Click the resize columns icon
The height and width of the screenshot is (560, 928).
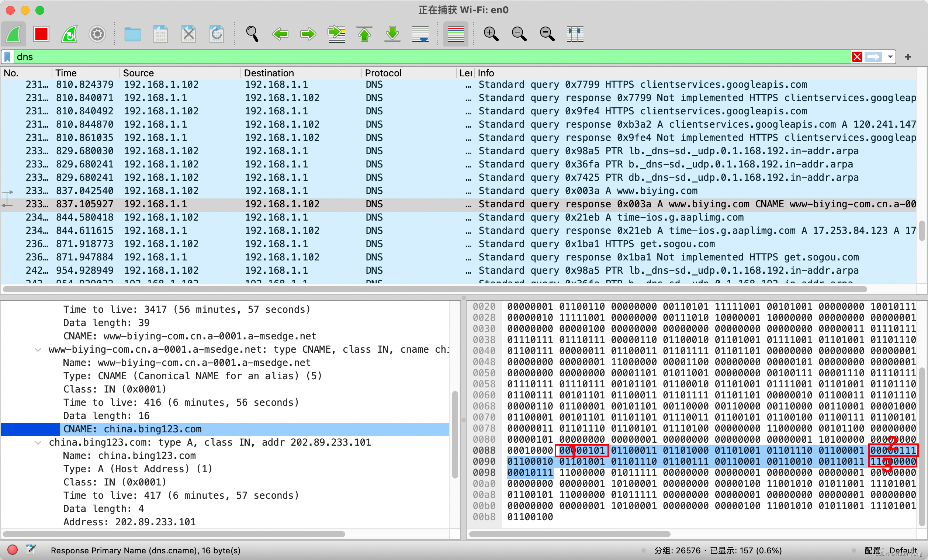point(575,34)
